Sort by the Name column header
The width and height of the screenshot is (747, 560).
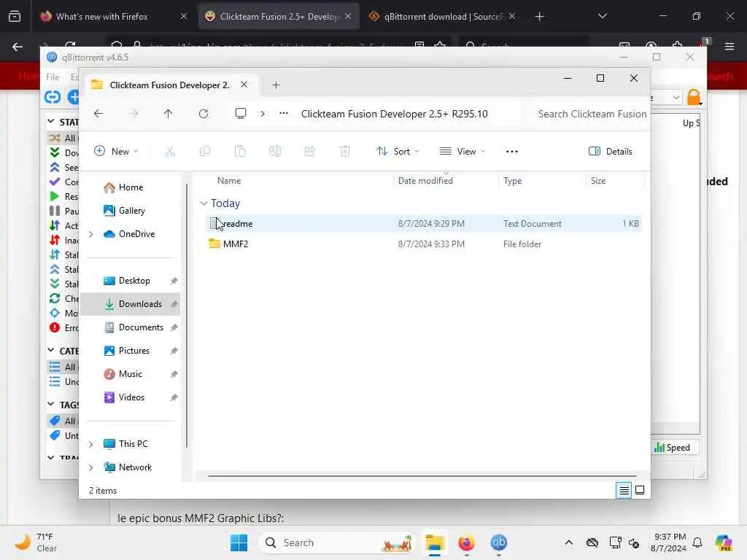pyautogui.click(x=229, y=181)
